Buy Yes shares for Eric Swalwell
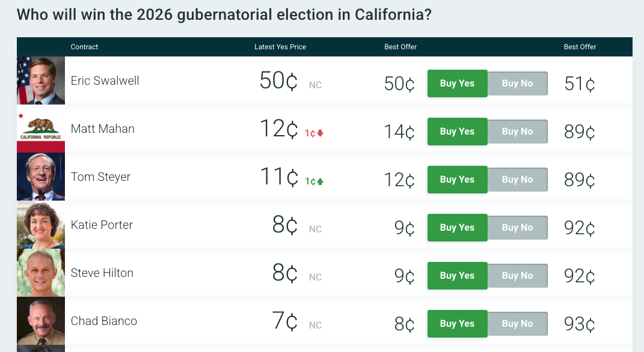 coord(457,83)
